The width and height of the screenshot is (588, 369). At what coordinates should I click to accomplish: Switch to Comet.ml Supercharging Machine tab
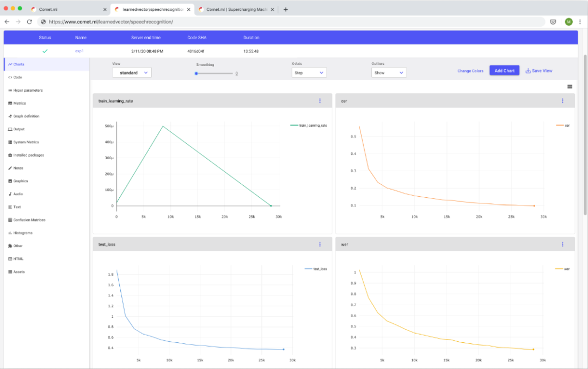coord(236,9)
